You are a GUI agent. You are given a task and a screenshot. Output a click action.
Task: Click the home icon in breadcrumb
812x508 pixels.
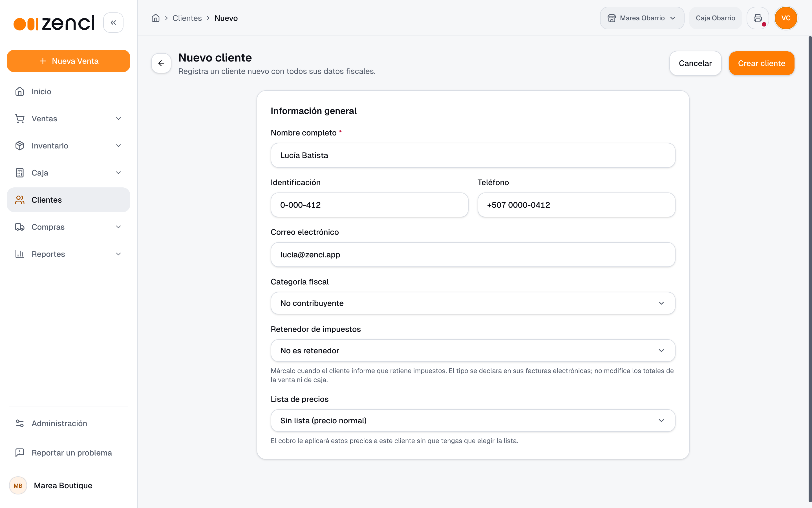pos(155,18)
